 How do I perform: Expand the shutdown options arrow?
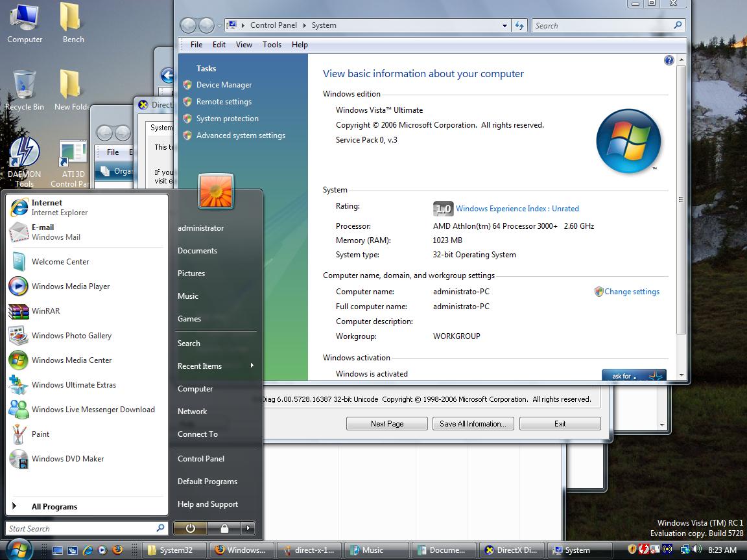[248, 528]
